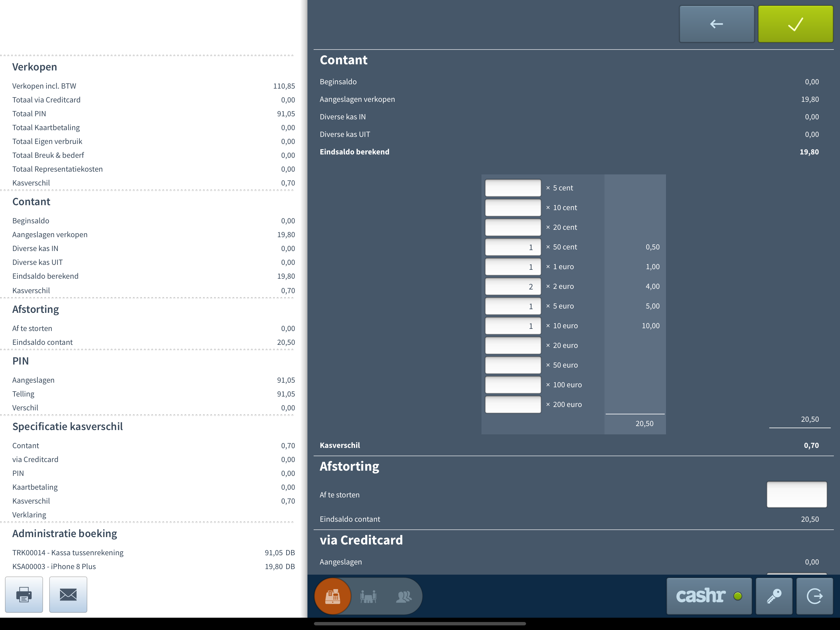Click 'Kaartbetaling' row in kasverschil specification

[153, 487]
